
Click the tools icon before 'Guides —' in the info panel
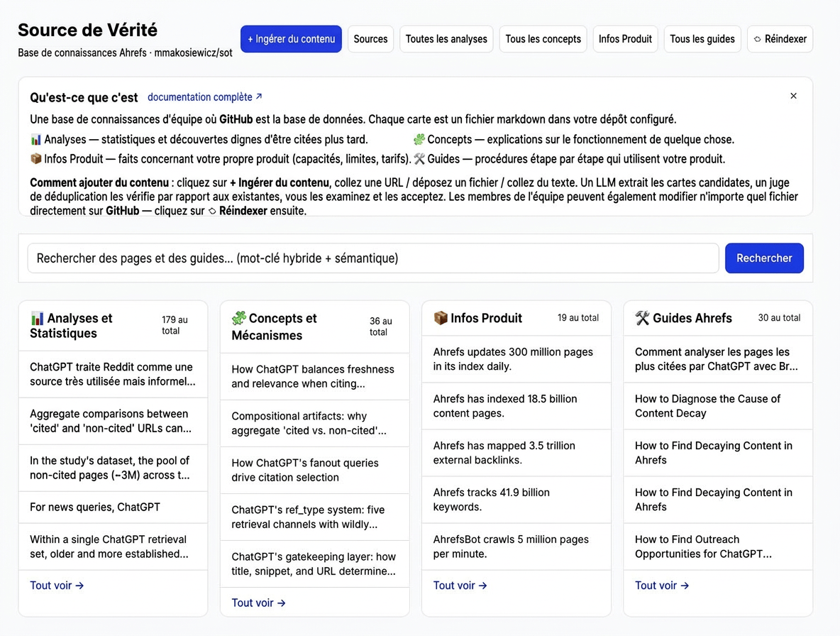(419, 159)
